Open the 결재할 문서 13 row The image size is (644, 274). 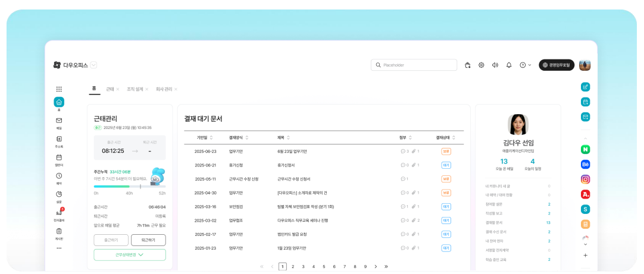518,223
